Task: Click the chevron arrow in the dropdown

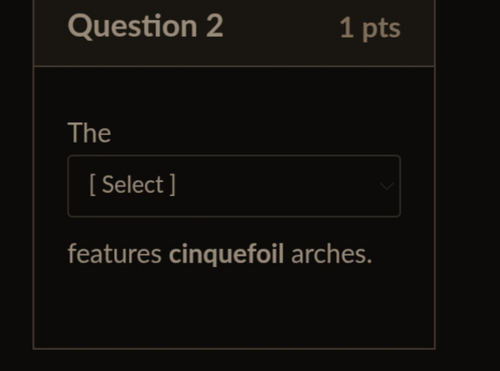Action: click(x=387, y=186)
